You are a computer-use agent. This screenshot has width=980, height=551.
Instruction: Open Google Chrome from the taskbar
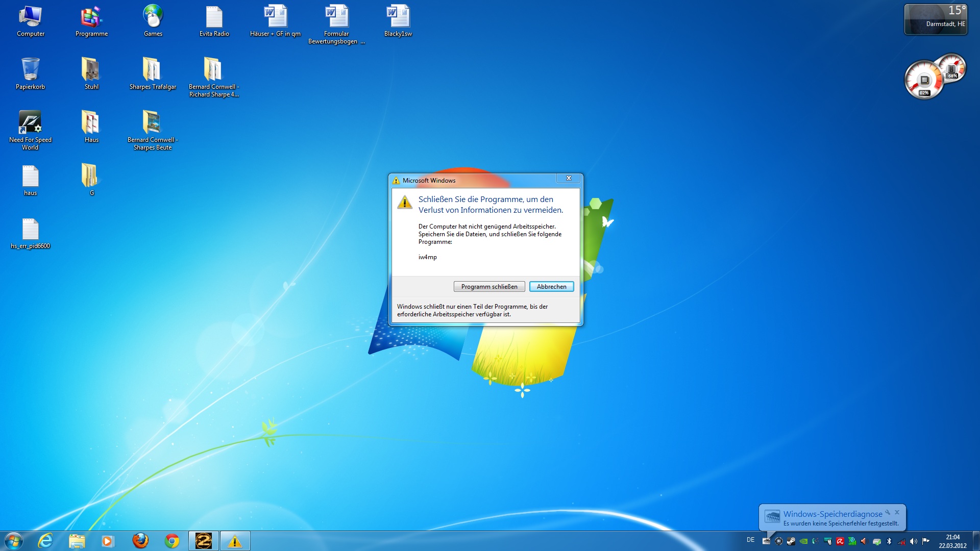pos(172,541)
